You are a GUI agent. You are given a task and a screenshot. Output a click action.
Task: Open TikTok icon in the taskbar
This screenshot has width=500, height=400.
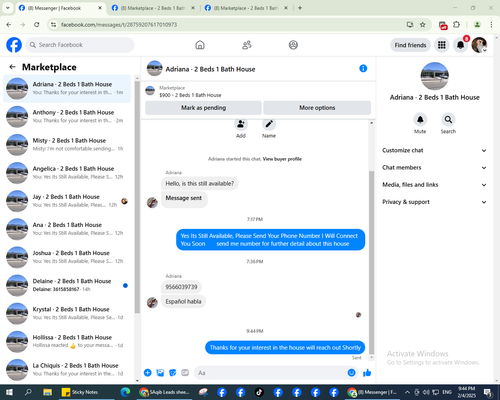(259, 392)
